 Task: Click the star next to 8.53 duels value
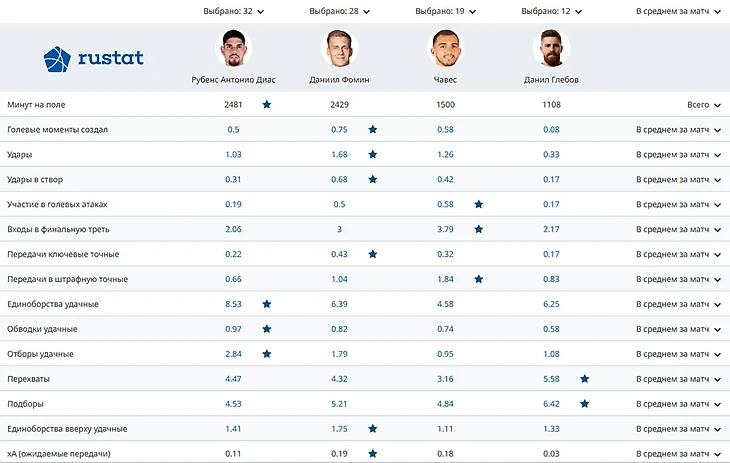point(267,304)
